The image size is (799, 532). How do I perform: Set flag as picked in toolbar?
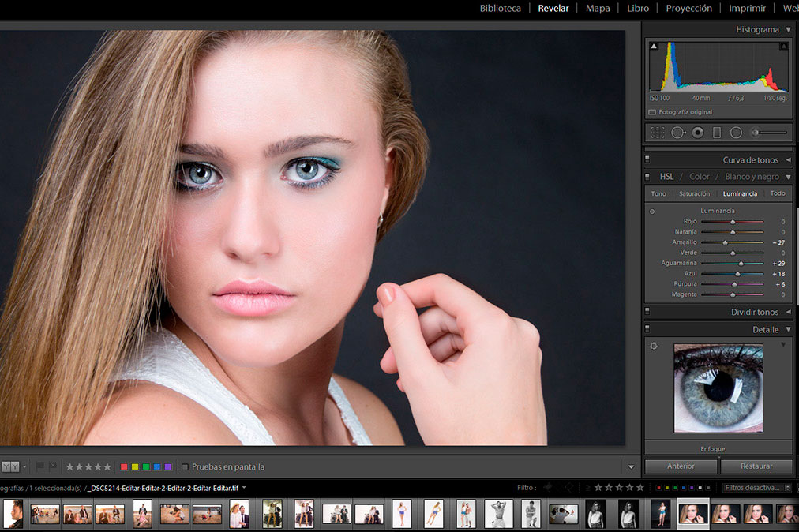(39, 466)
